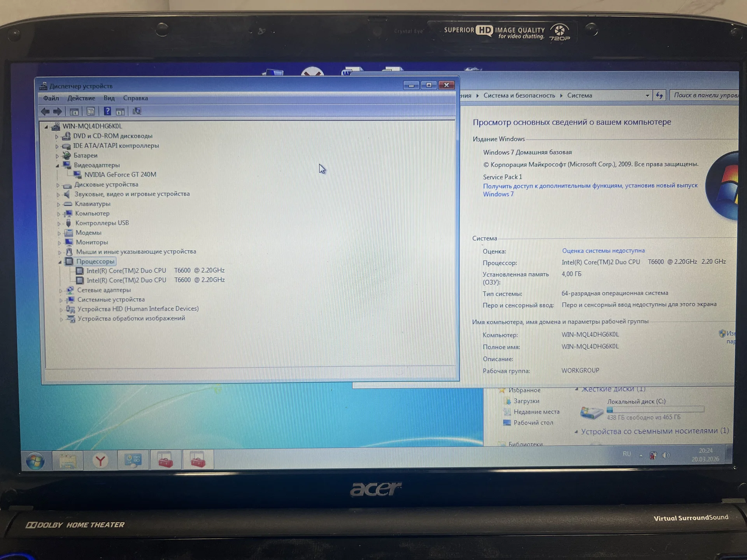Click the refresh button in System address bar

659,95
